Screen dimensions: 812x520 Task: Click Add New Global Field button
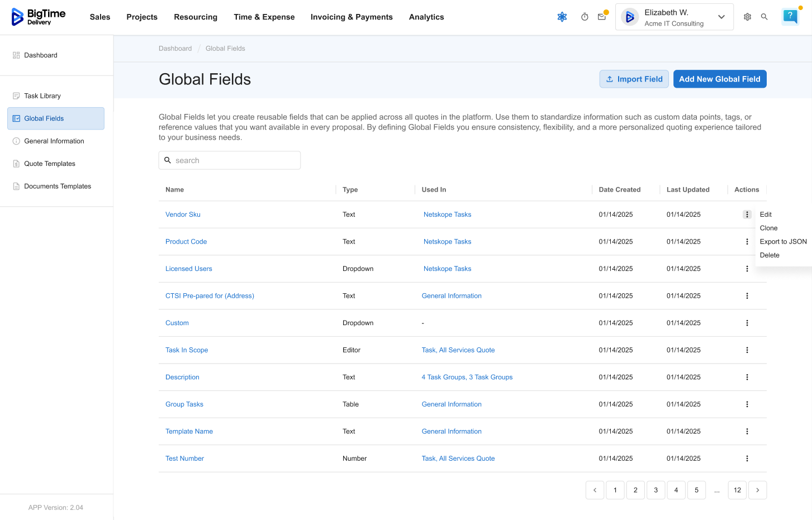point(719,79)
